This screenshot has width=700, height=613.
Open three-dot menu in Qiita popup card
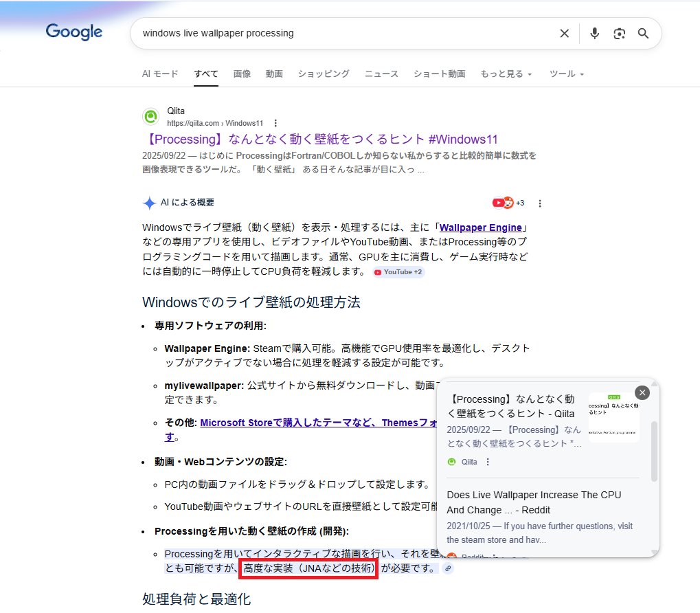pyautogui.click(x=488, y=462)
